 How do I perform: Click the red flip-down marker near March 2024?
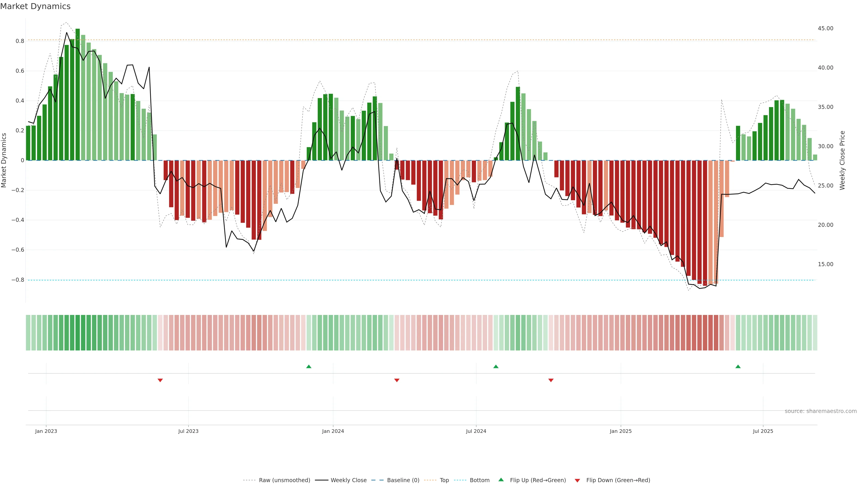[397, 380]
